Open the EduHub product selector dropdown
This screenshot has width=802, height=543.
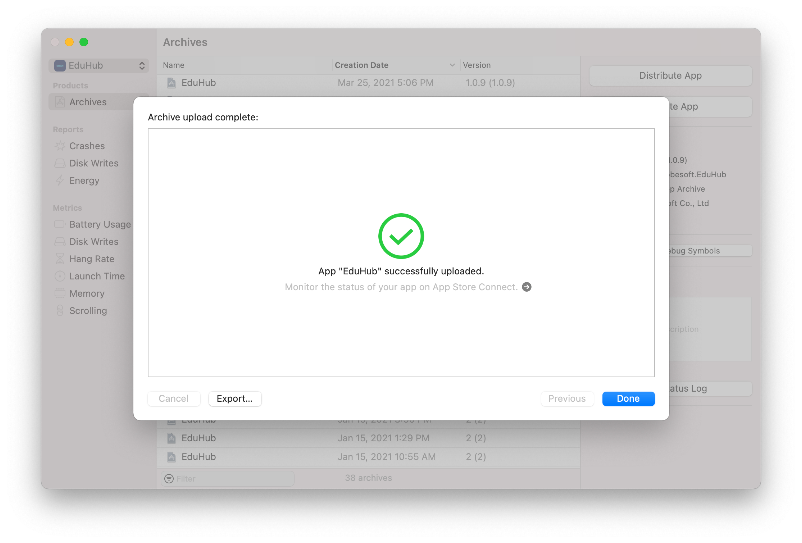[x=100, y=65]
